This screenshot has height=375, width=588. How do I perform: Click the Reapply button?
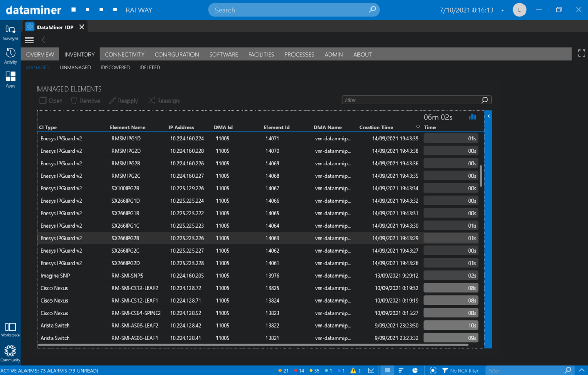tap(123, 101)
